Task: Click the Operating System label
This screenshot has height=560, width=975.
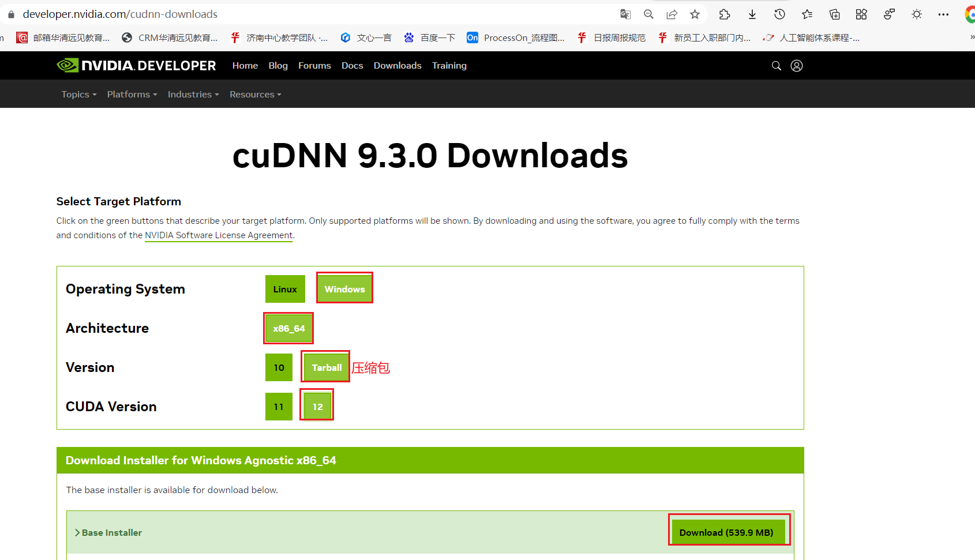Action: pos(125,289)
